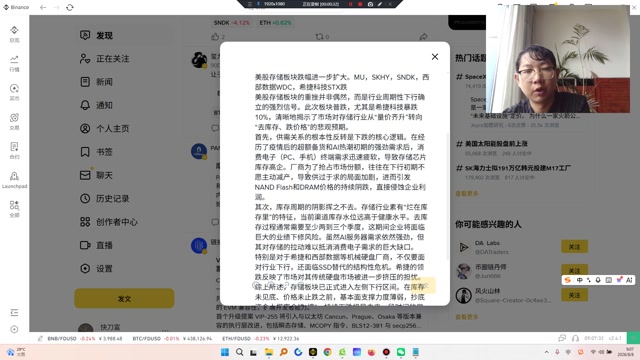Expand the system tray hidden icons chevron
Viewport: 640px width, 360px height.
(x=547, y=352)
